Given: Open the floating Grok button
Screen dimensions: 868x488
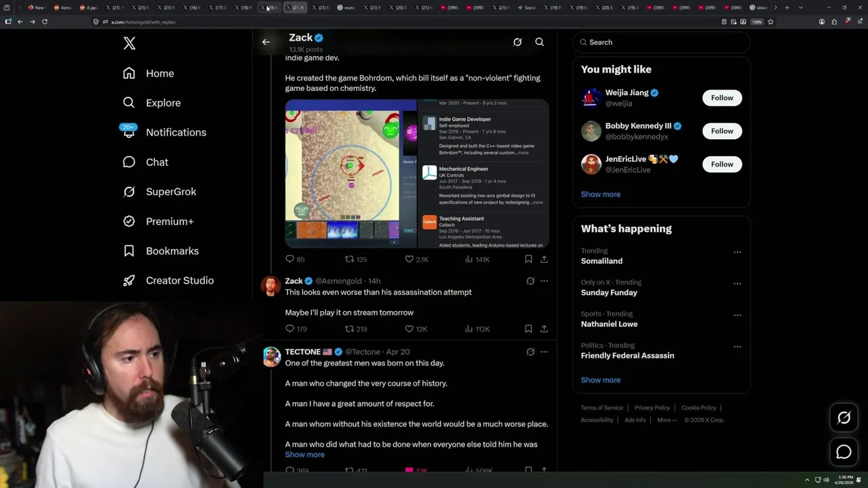Looking at the screenshot, I should 844,418.
